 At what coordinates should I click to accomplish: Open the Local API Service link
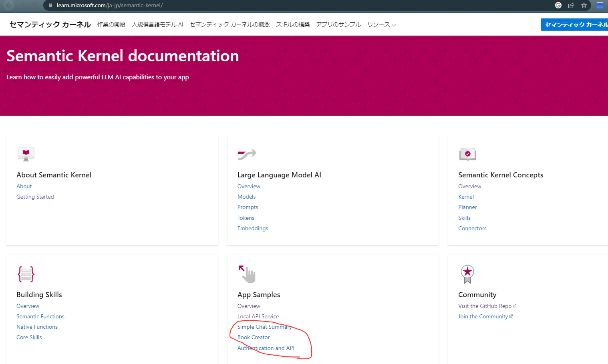258,316
